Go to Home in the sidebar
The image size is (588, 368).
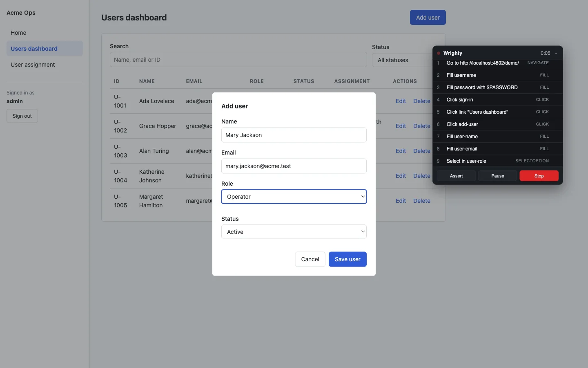tap(45, 33)
